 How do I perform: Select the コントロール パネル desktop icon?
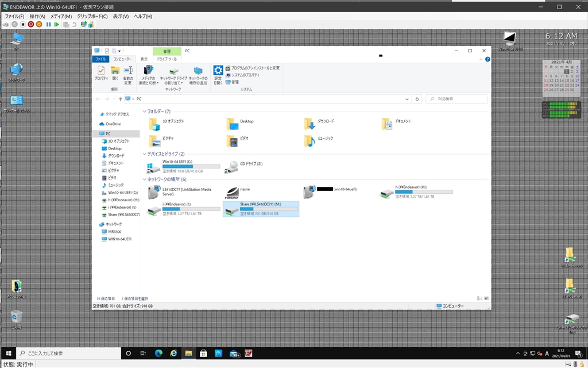point(17,104)
